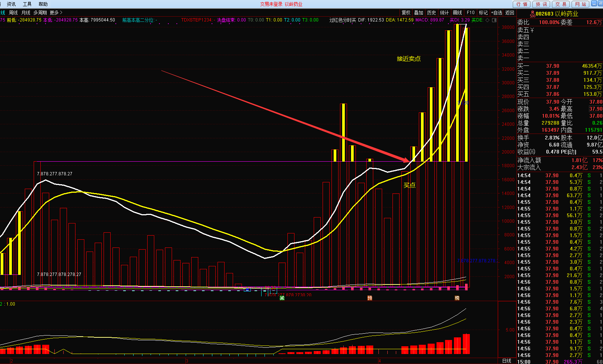Click the 外盘 163497 value
Screen dimensions: 603x364
pos(550,130)
